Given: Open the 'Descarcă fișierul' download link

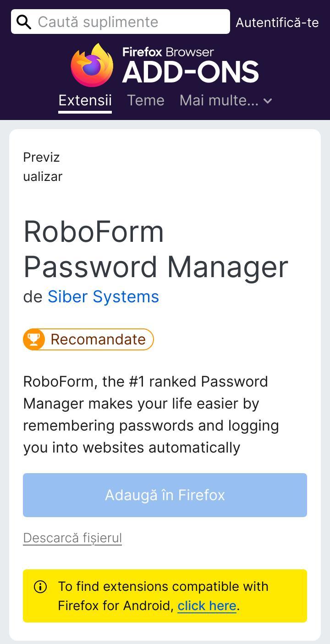Looking at the screenshot, I should (x=72, y=538).
